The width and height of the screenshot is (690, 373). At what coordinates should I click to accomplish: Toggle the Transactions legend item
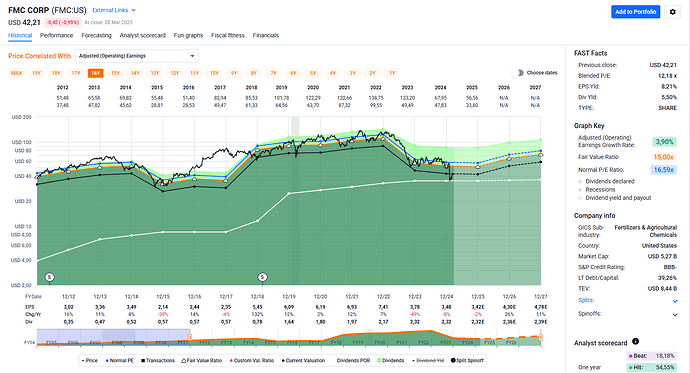tap(158, 360)
